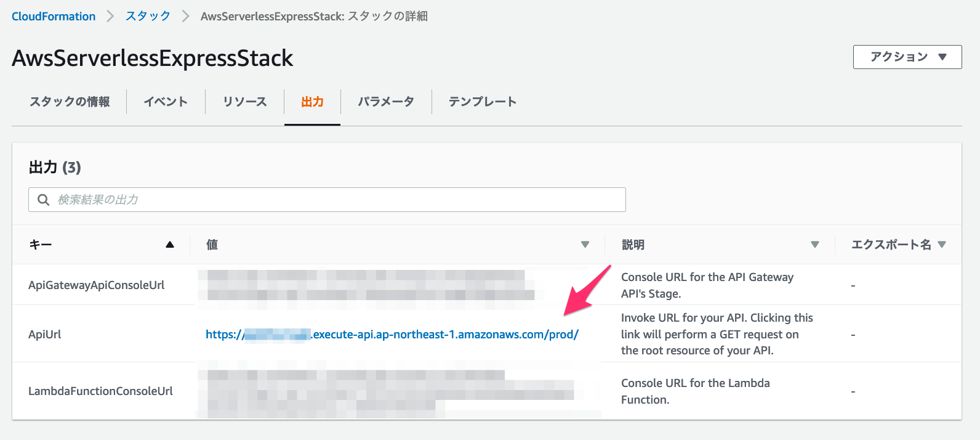Image resolution: width=980 pixels, height=440 pixels.
Task: Navigate to CloudFormation via breadcrumb link
Action: (53, 16)
